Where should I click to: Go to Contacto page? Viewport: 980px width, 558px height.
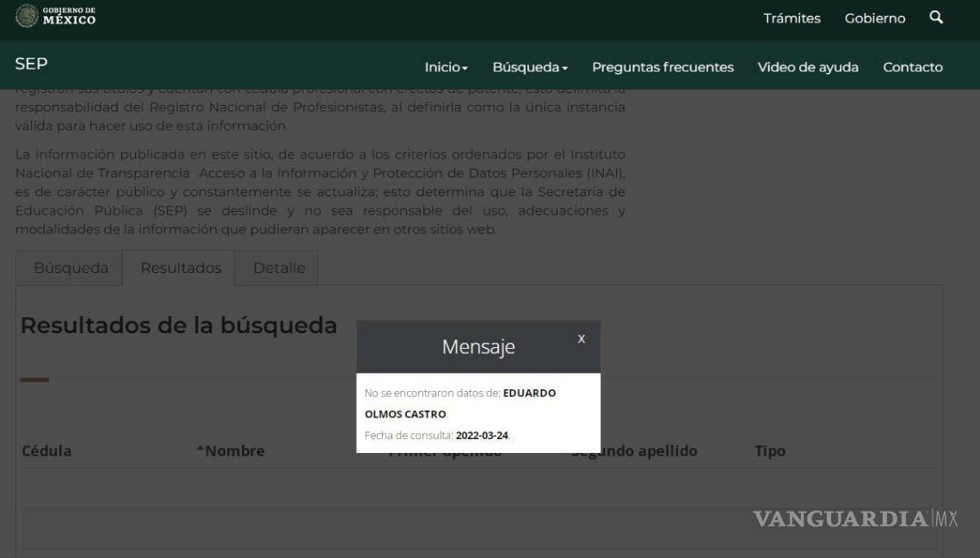point(912,67)
